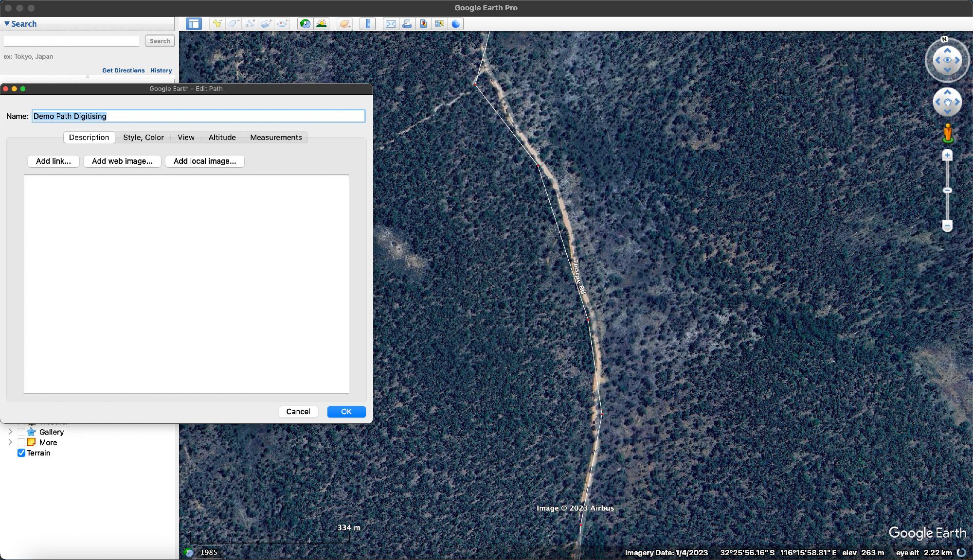Click inside the description text area
Viewport: 973px width, 560px height.
[186, 284]
